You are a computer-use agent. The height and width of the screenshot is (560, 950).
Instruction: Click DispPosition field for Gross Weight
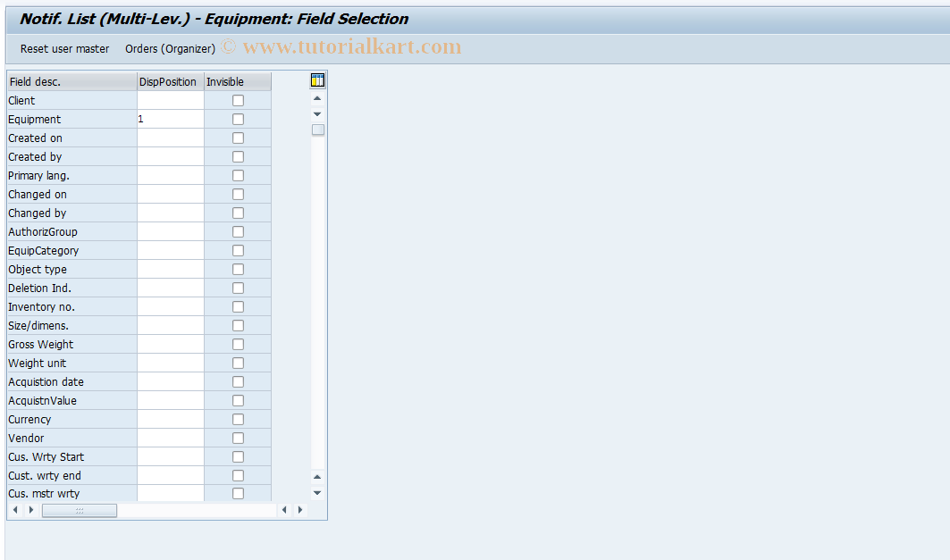point(171,345)
